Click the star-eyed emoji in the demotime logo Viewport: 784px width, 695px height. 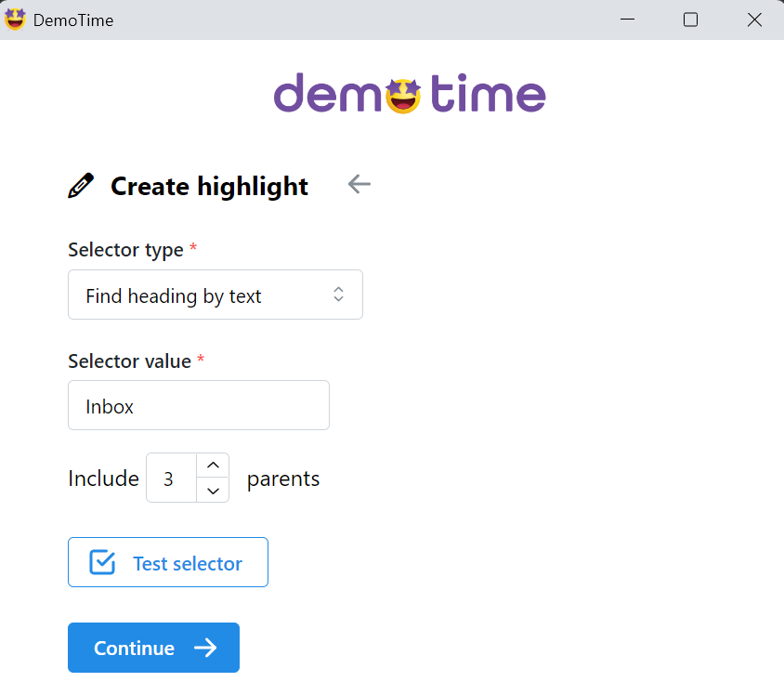403,95
